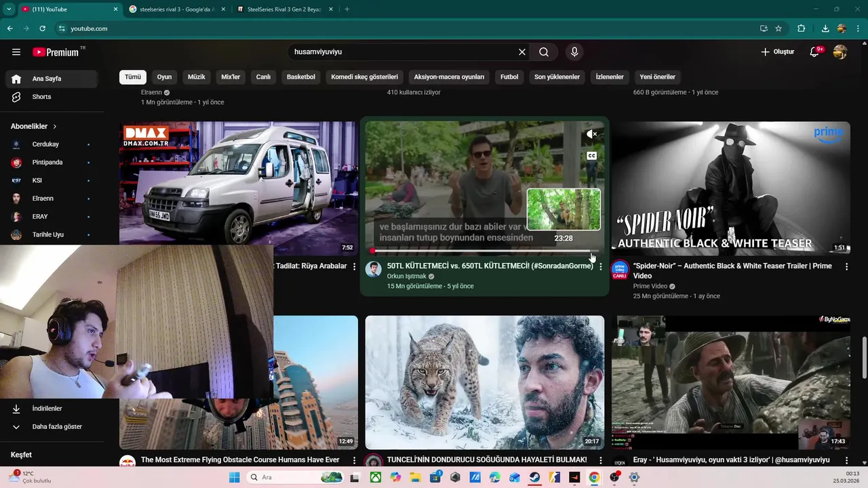
Task: Click the preview video progress bar
Action: (484, 251)
